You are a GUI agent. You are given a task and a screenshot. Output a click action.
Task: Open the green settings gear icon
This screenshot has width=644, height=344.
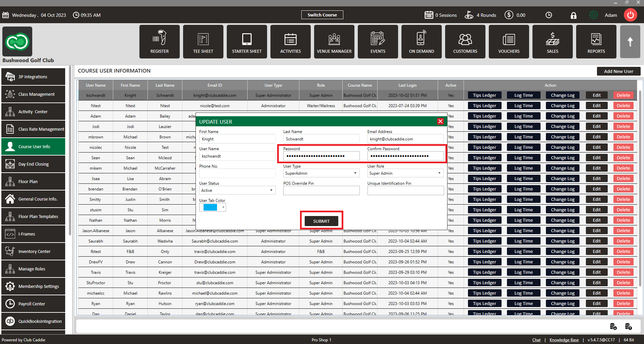pyautogui.click(x=593, y=15)
